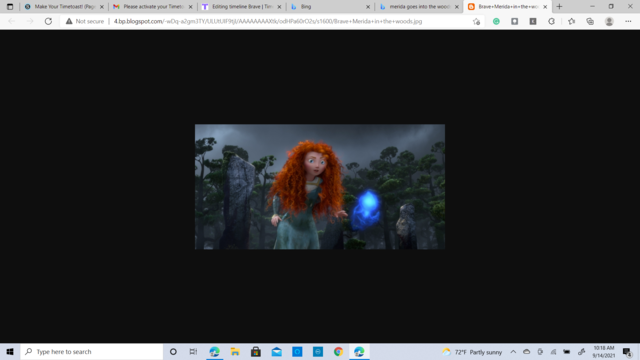The width and height of the screenshot is (640, 360).
Task: Open the lightbulb extension icon
Action: coord(514,21)
